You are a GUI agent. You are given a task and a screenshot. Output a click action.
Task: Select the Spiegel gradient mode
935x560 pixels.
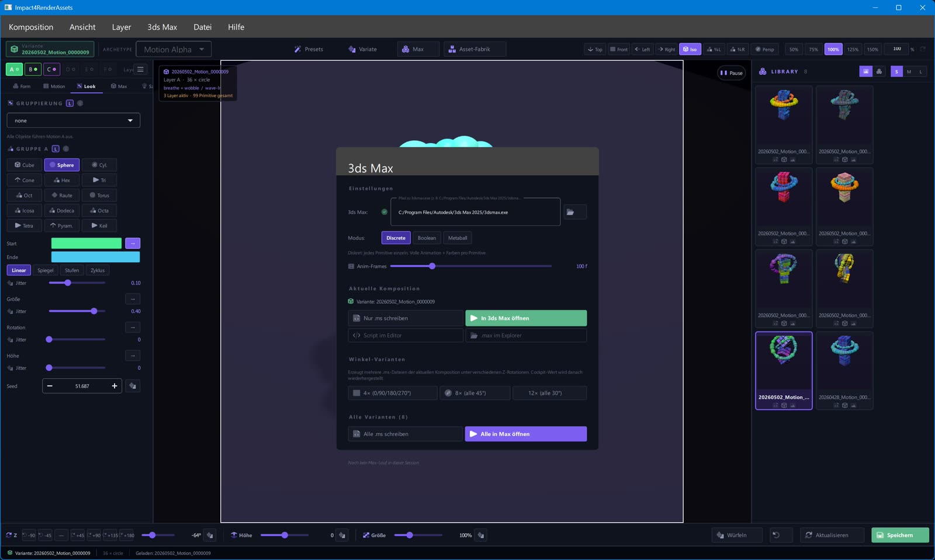[x=46, y=270]
